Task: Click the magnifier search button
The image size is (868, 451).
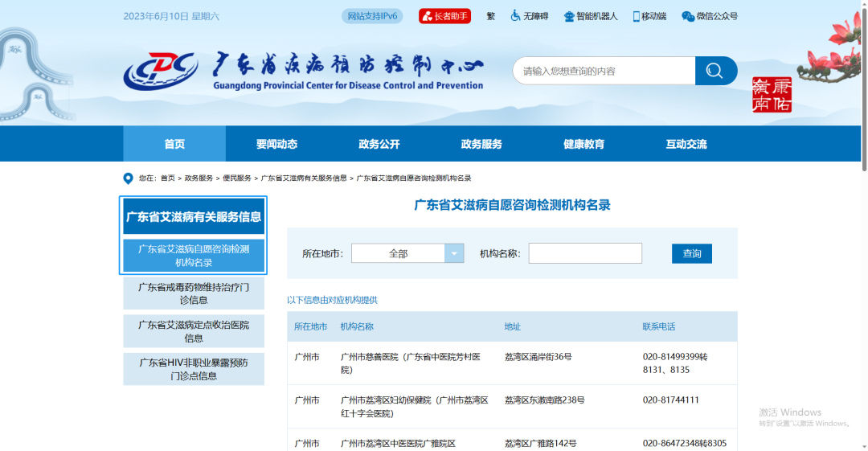Action: 716,71
